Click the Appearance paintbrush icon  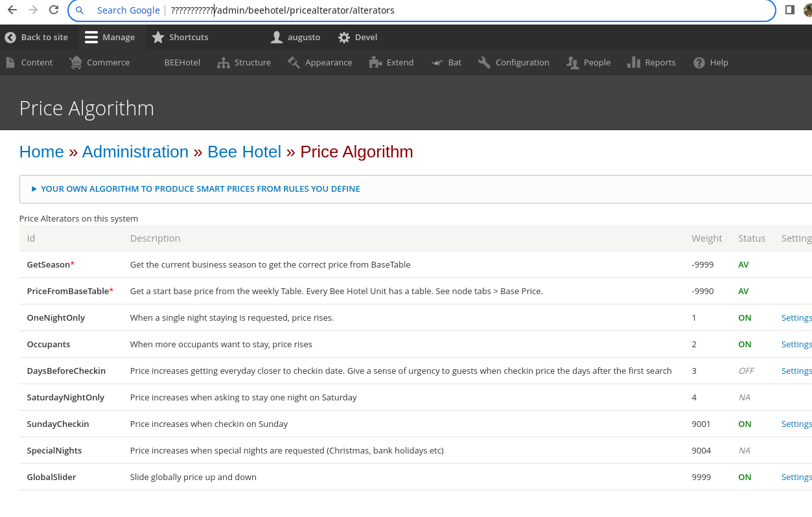tap(294, 62)
